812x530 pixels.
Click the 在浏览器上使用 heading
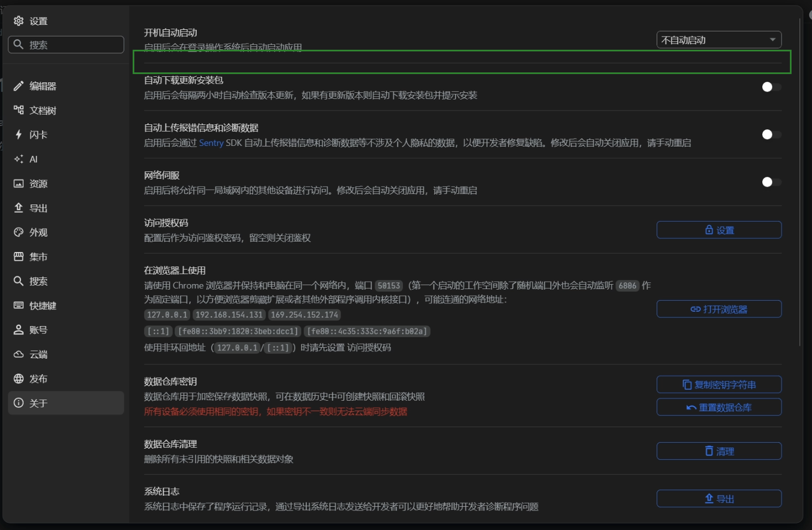pyautogui.click(x=175, y=270)
